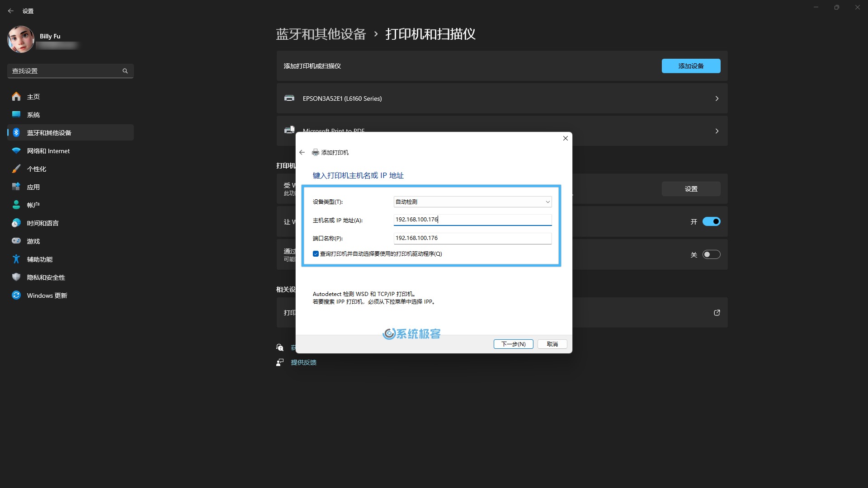Click the Windows Update icon in sidebar
The height and width of the screenshot is (488, 868).
pyautogui.click(x=16, y=295)
